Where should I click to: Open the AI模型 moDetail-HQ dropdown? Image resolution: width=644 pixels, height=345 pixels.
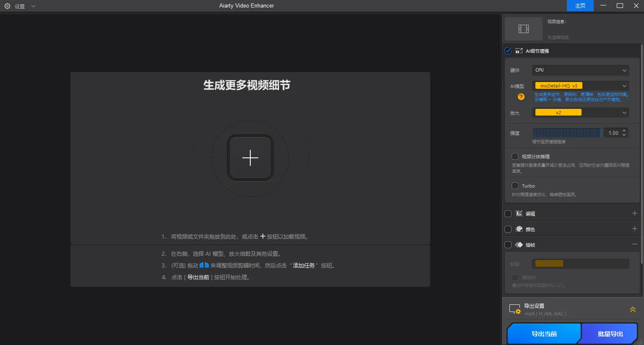click(580, 85)
